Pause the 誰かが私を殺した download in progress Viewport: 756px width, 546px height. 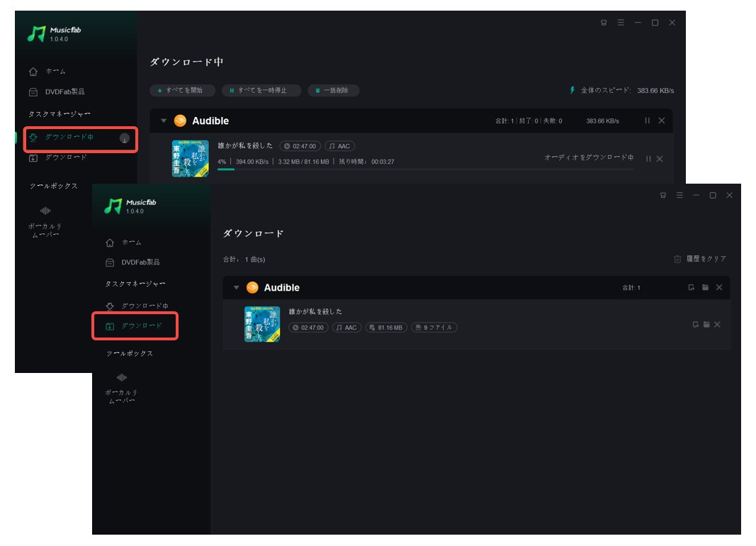[x=648, y=159]
